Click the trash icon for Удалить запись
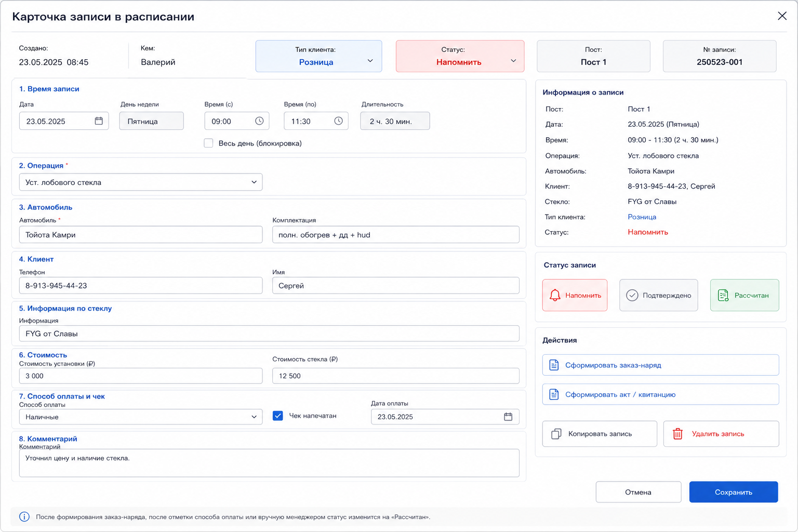 677,434
